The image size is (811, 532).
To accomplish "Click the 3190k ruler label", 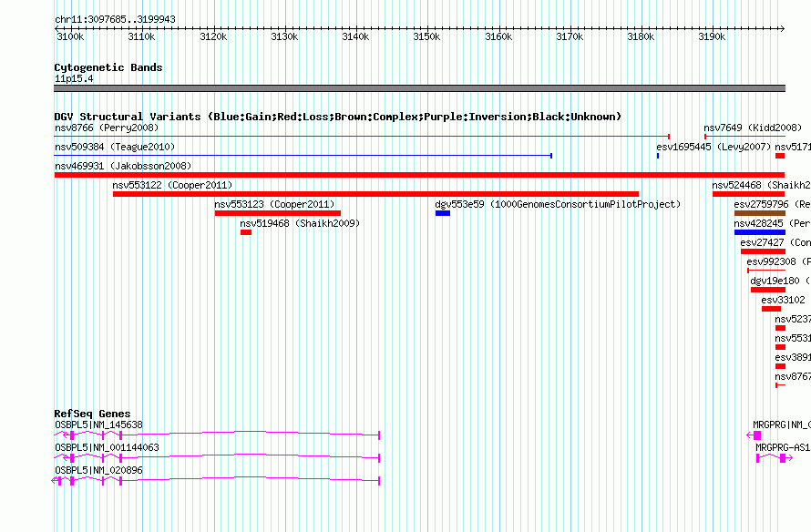I will click(712, 36).
